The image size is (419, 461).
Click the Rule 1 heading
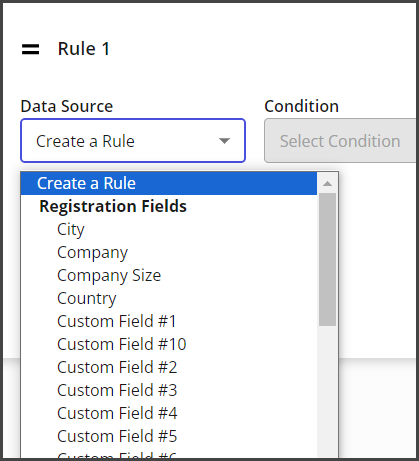click(x=84, y=49)
